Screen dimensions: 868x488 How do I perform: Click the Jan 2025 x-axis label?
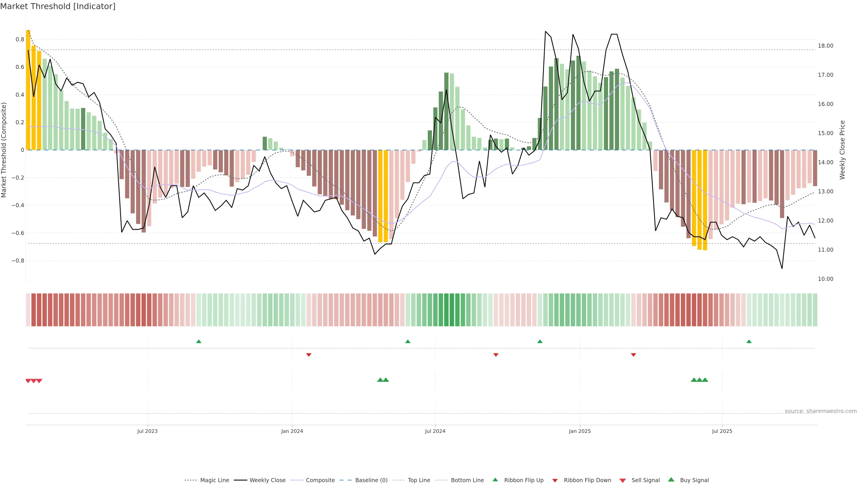[x=580, y=431]
